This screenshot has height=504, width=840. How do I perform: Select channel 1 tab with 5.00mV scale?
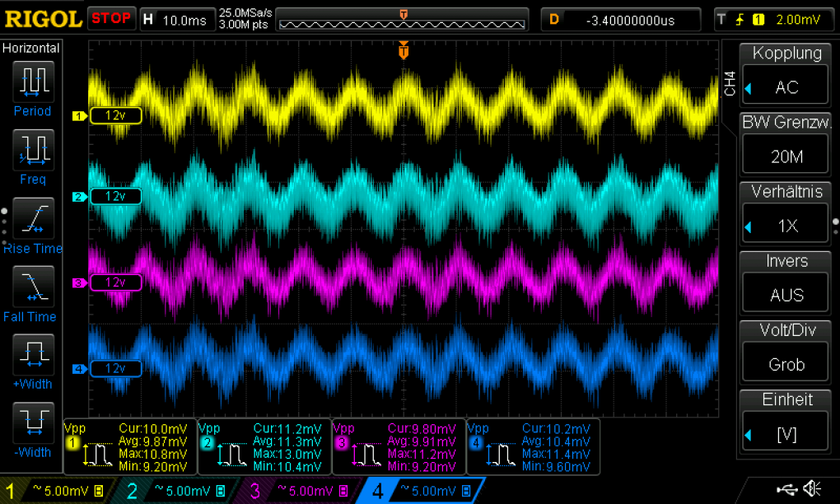tap(58, 491)
